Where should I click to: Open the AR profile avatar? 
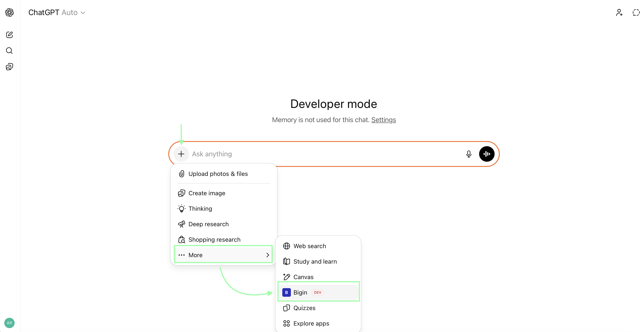tap(9, 323)
